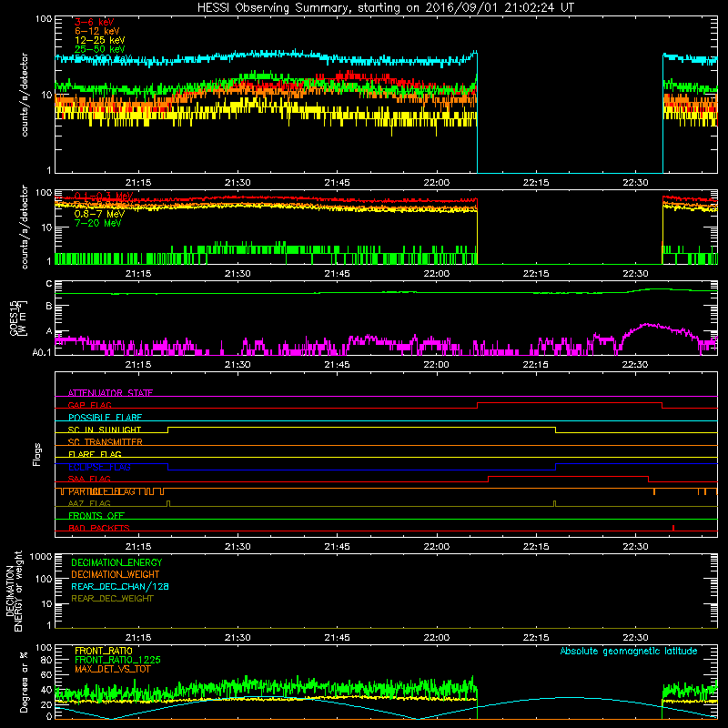728x728 pixels.
Task: Select the GAP_FLAG label
Action: (x=89, y=405)
